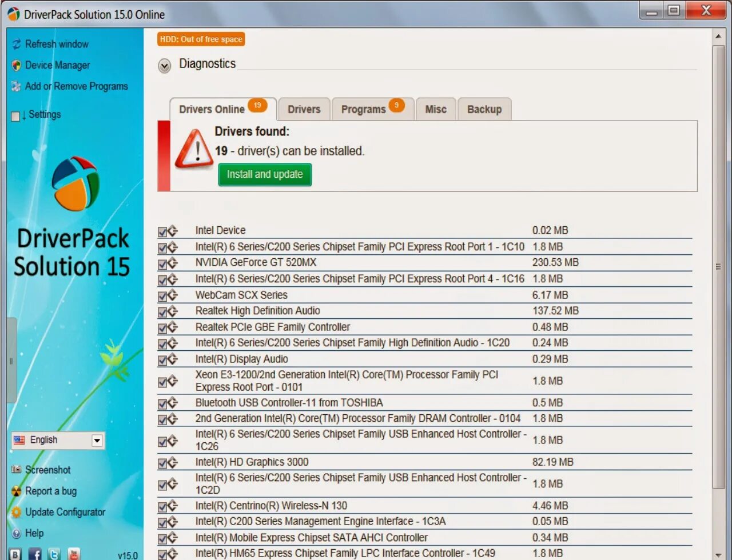The image size is (732, 560).
Task: Open the YouTube social icon
Action: pyautogui.click(x=74, y=554)
